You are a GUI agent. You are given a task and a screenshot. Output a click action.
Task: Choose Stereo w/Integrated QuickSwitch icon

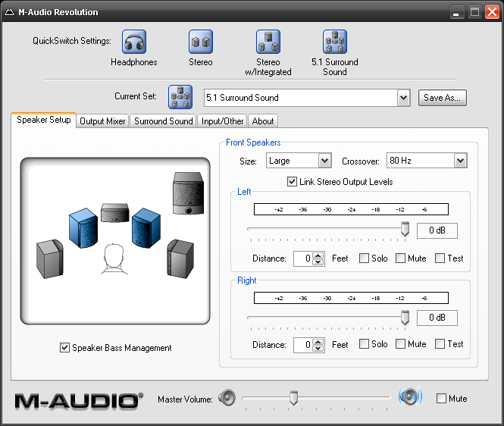coord(268,42)
